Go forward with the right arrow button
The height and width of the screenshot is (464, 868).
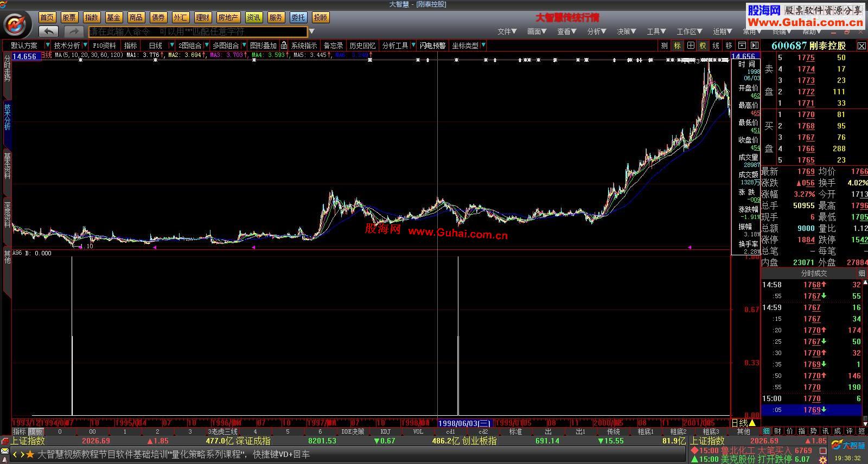[x=74, y=31]
